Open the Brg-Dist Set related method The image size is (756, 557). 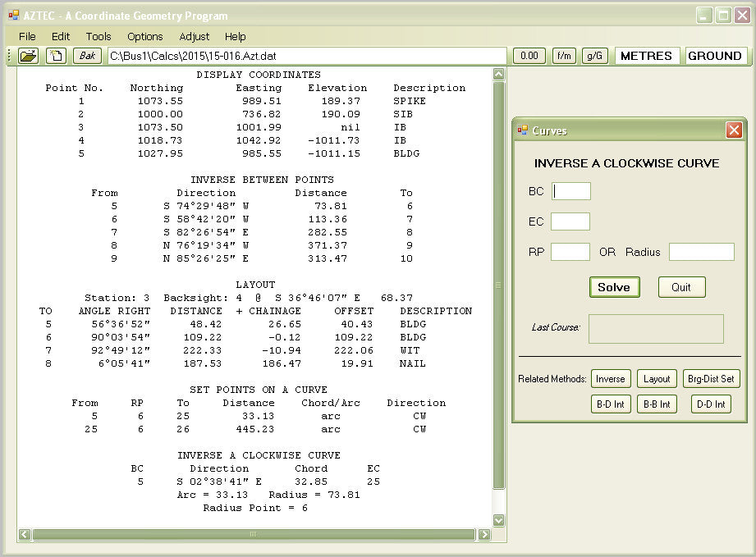(711, 379)
